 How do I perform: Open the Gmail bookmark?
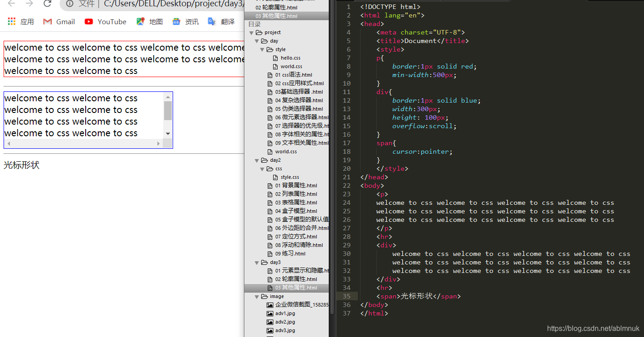(x=59, y=22)
